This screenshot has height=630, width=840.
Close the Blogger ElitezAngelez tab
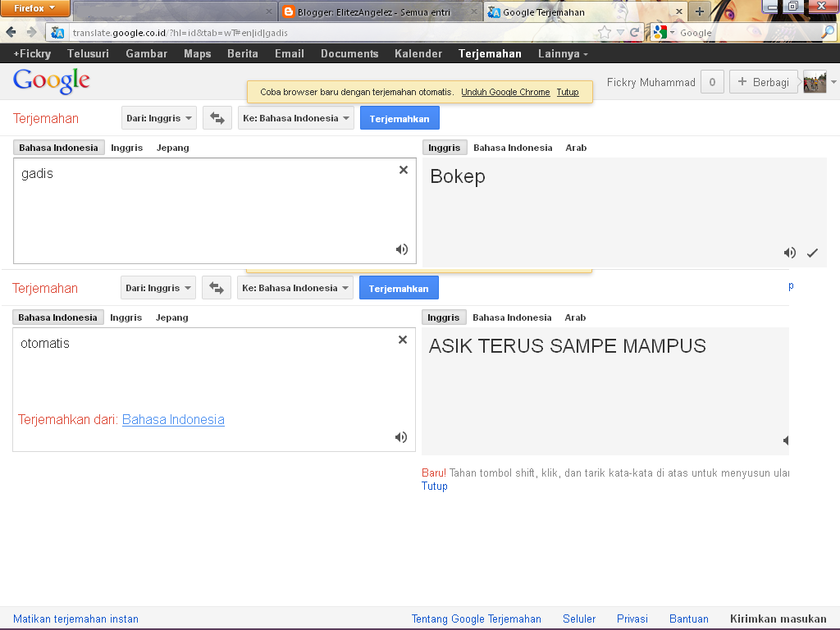click(x=473, y=11)
